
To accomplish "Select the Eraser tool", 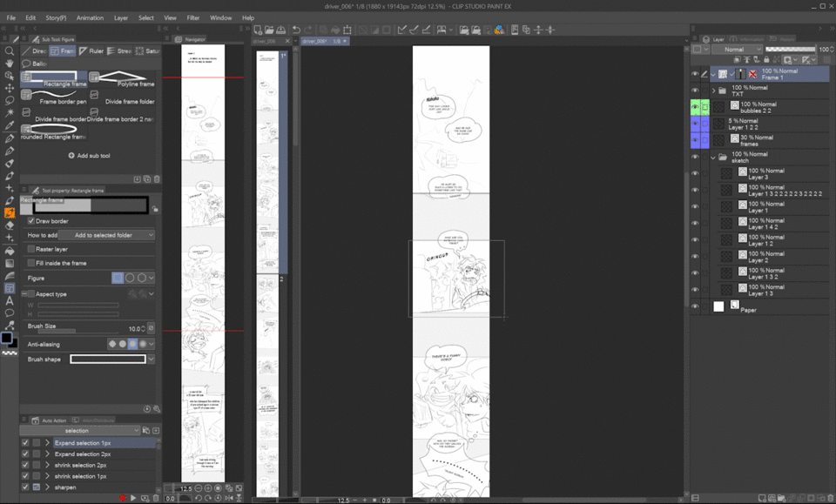I will pos(9,225).
